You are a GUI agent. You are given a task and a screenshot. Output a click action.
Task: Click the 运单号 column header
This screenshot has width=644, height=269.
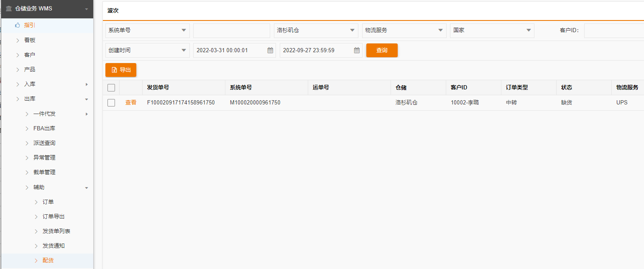[x=350, y=88]
